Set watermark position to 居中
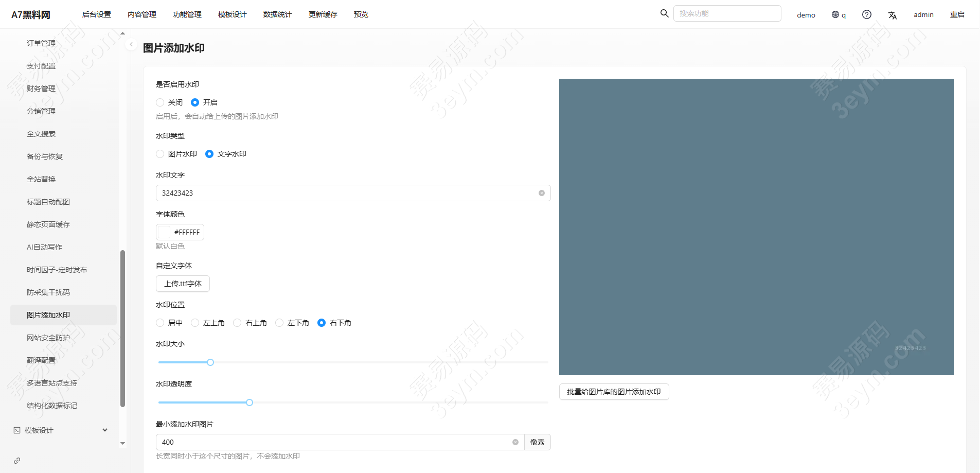 pyautogui.click(x=160, y=323)
